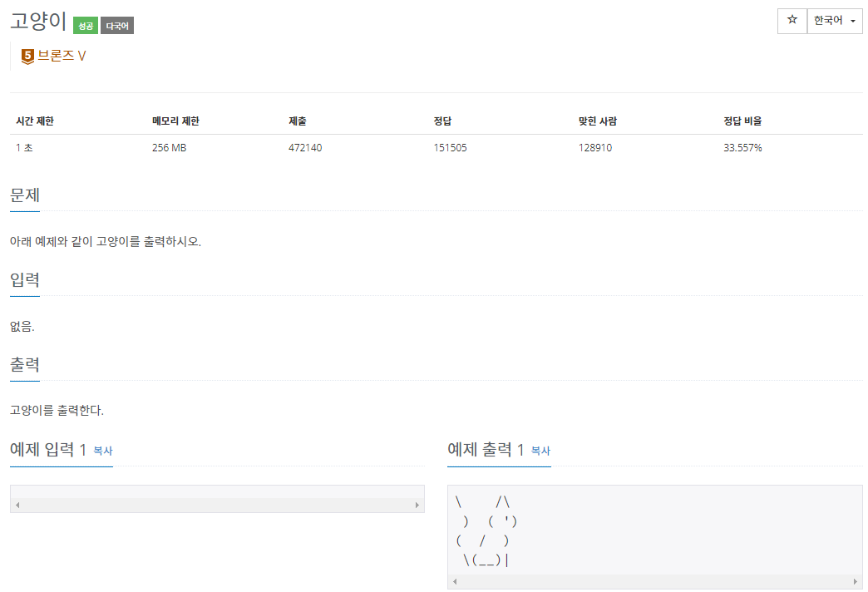The image size is (868, 592).
Task: Click the bronze 5 tier badge icon
Action: [x=27, y=57]
